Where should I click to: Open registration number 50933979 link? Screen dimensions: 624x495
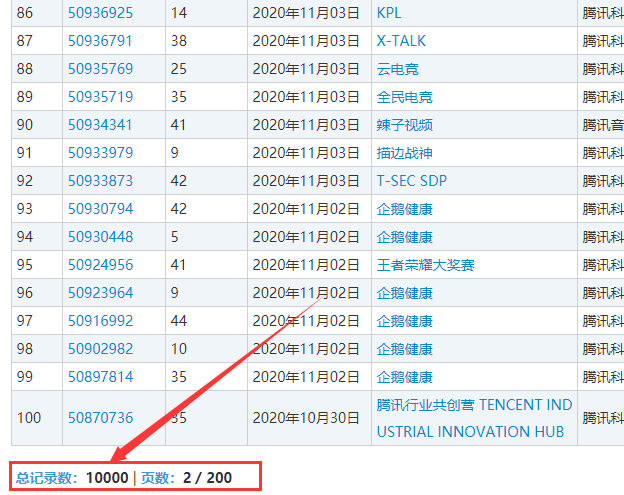point(100,153)
